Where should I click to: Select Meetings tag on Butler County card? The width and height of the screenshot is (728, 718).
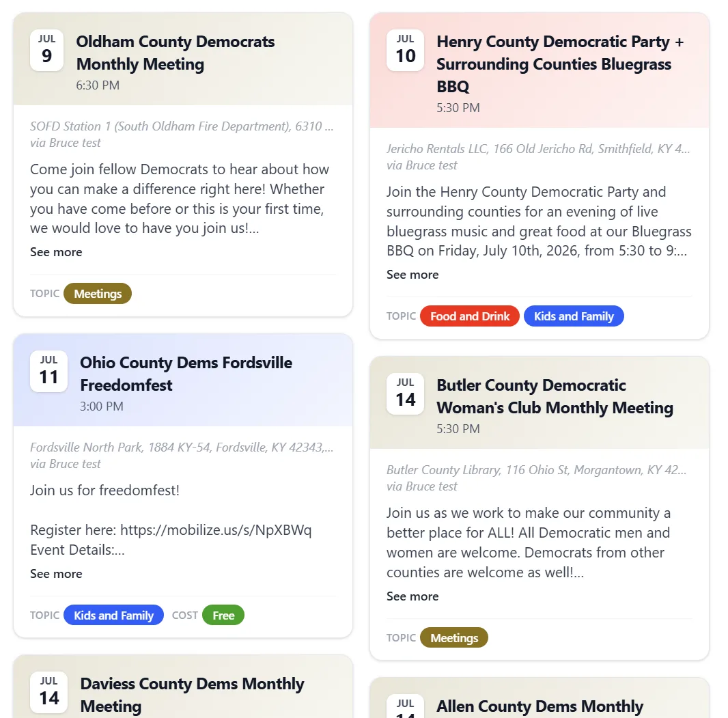pos(454,638)
